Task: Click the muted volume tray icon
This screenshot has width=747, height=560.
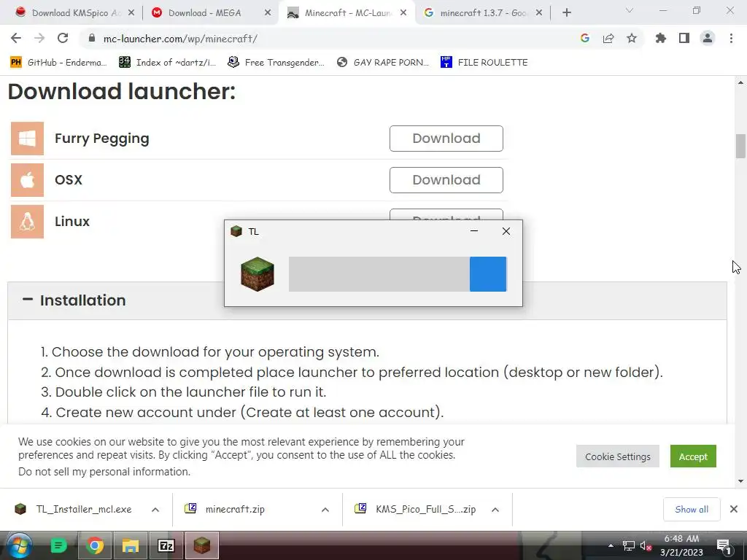Action: tap(646, 545)
